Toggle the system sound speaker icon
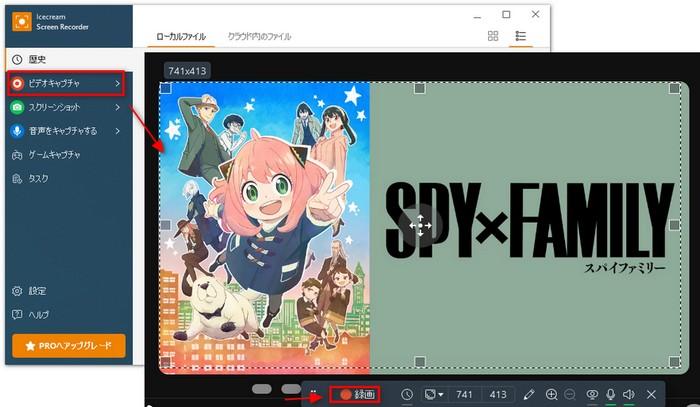700x407 pixels. [x=629, y=395]
